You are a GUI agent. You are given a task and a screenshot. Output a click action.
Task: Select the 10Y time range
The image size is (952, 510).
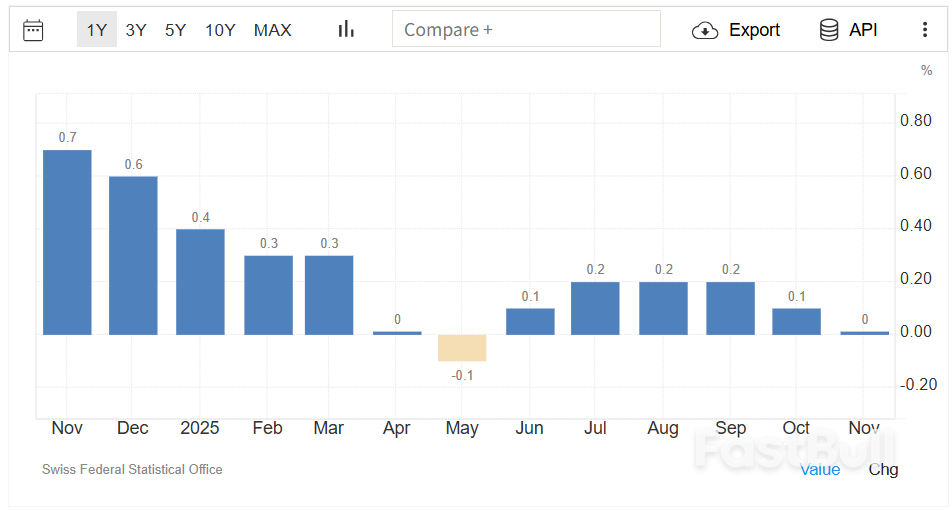(220, 30)
